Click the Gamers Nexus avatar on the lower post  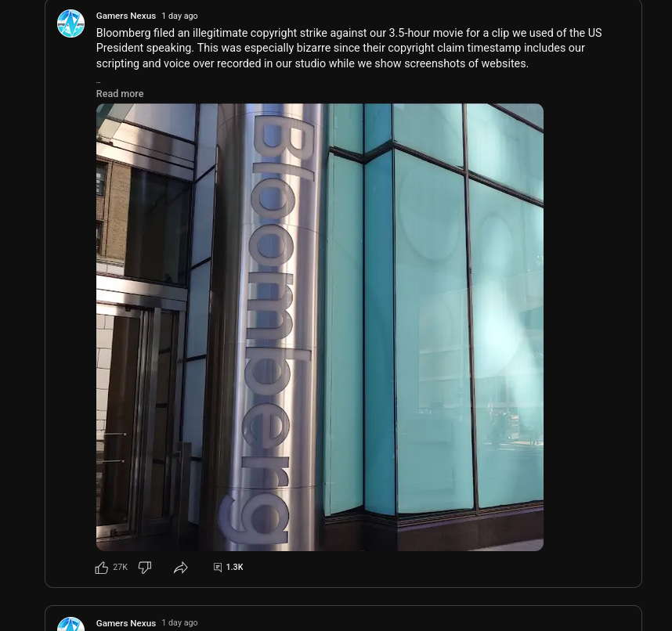[x=70, y=625]
